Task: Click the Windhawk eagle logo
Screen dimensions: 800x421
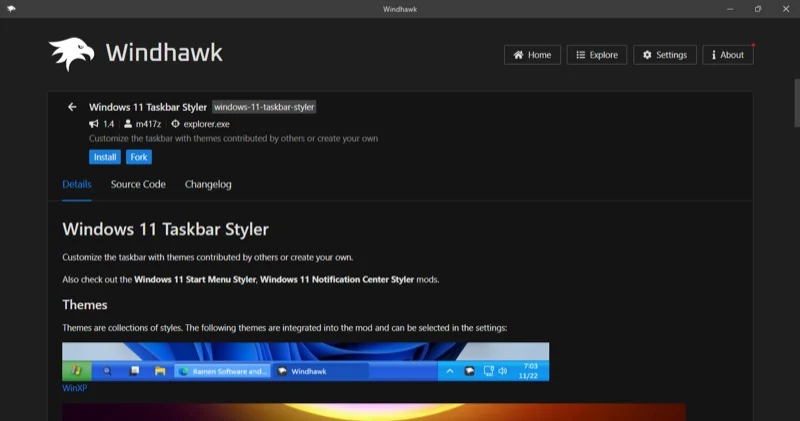Action: click(72, 54)
